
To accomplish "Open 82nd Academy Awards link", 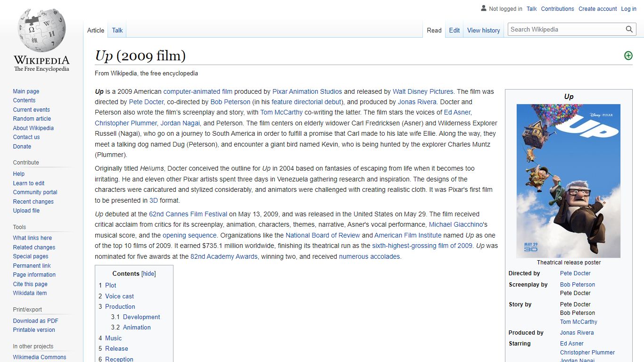I will (224, 256).
